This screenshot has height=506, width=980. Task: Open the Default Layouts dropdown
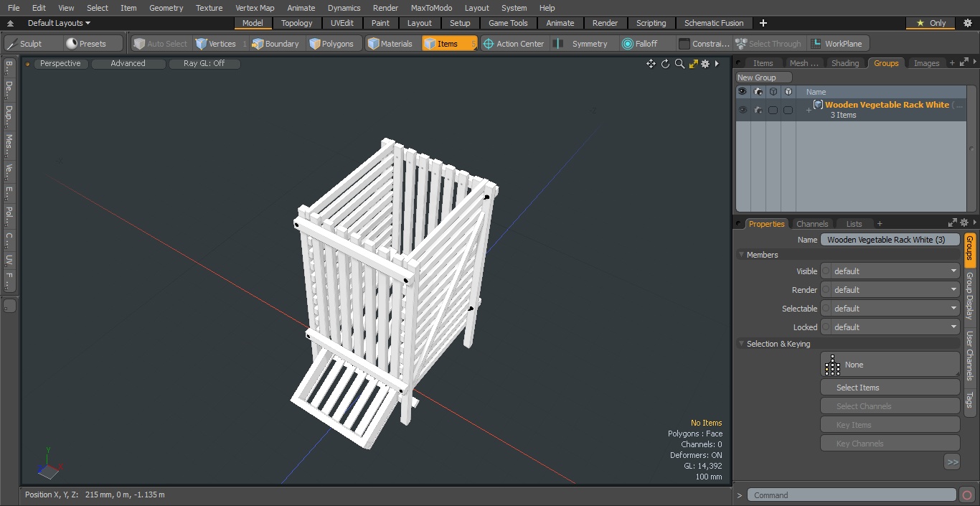click(x=59, y=23)
